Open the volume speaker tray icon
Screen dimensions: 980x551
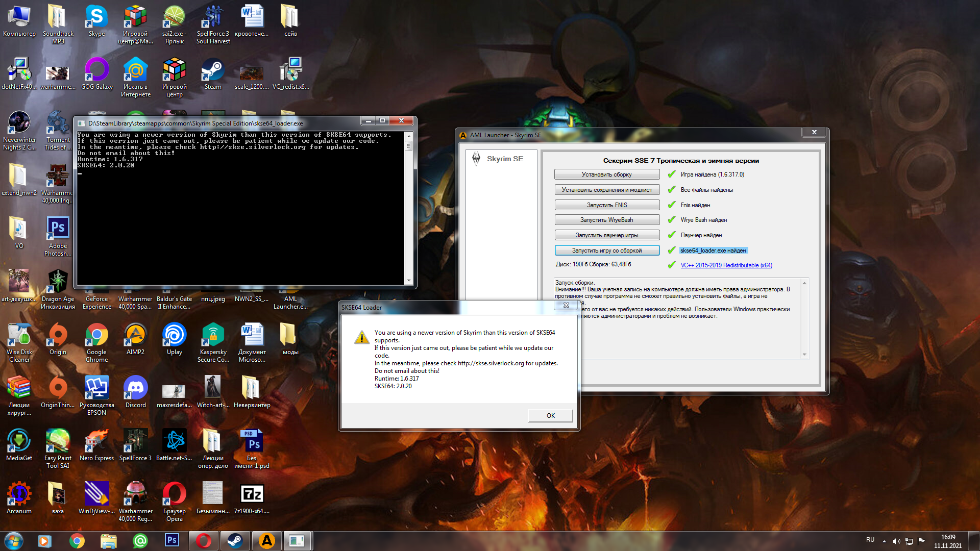pyautogui.click(x=896, y=541)
